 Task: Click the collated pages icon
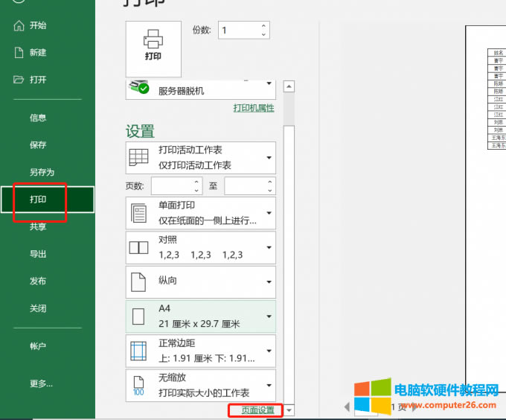pyautogui.click(x=138, y=248)
